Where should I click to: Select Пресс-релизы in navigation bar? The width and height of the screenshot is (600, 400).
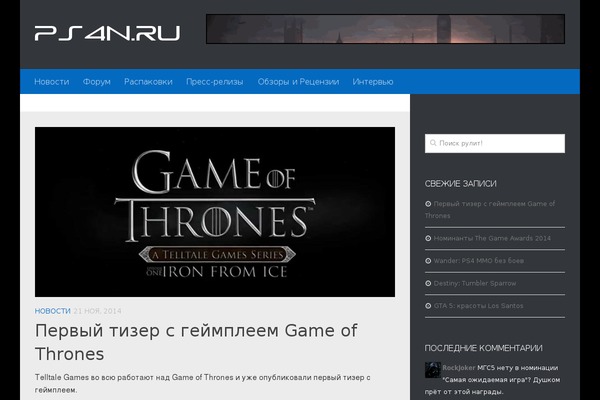click(215, 82)
